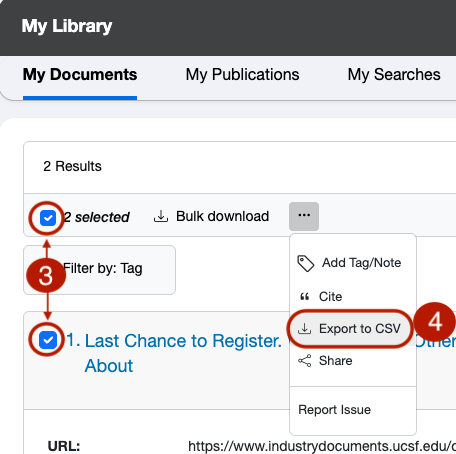Image resolution: width=456 pixels, height=454 pixels.
Task: Click the quotation mark Cite icon
Action: click(x=305, y=296)
